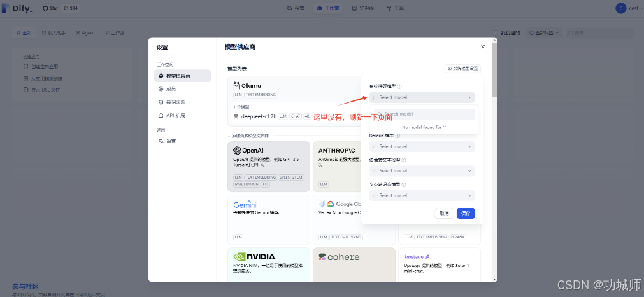Image resolution: width=644 pixels, height=297 pixels.
Task: Open 语言 via its translate icon
Action: [161, 141]
